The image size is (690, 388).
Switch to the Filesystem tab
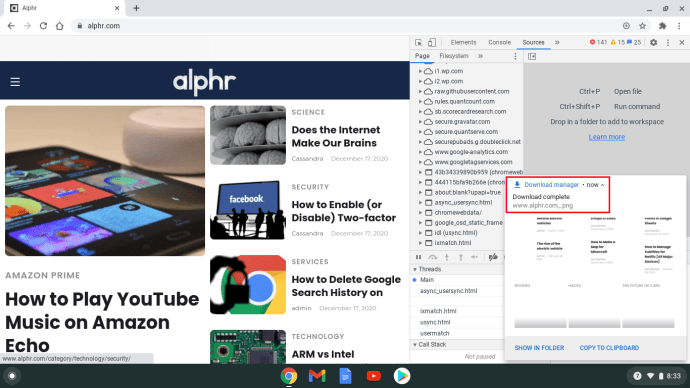tap(454, 56)
